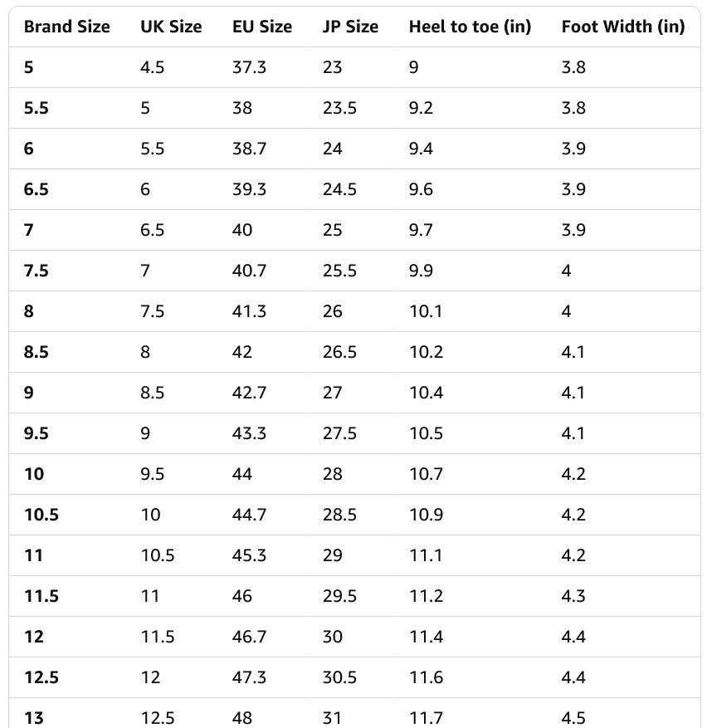Click heel to toe value 9.7
This screenshot has width=707, height=728.
[x=421, y=230]
